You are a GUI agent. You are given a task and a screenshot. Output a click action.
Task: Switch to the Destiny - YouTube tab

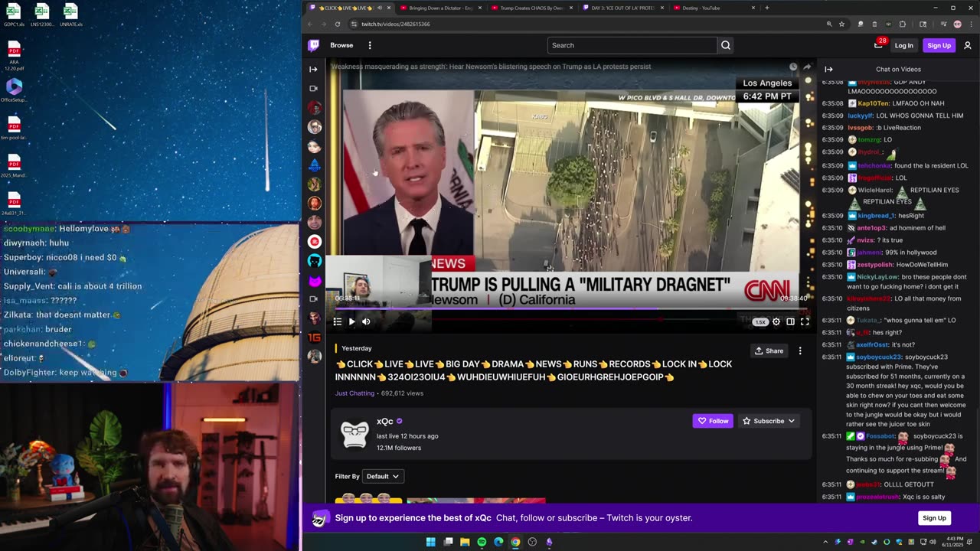(x=714, y=8)
